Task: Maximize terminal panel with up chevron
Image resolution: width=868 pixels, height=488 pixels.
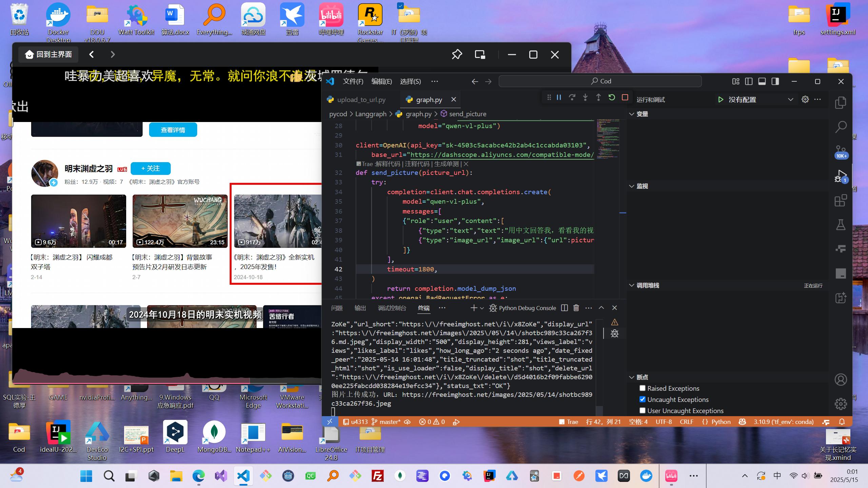Action: 601,308
